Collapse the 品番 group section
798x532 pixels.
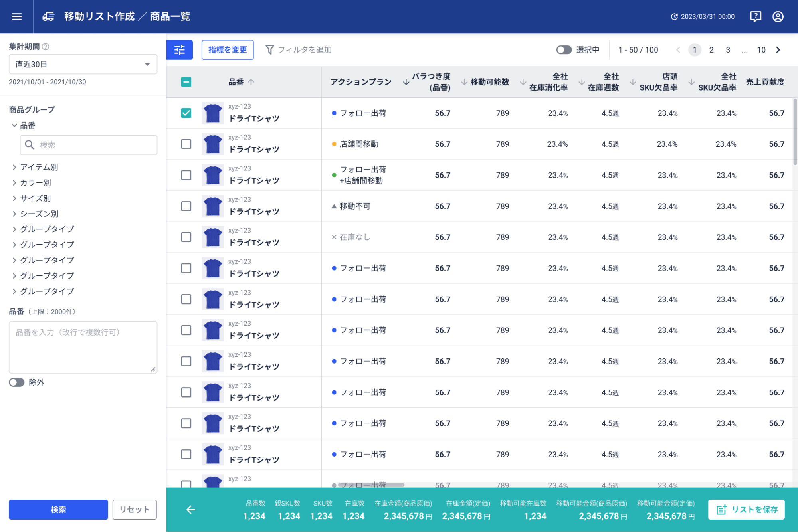(x=14, y=125)
